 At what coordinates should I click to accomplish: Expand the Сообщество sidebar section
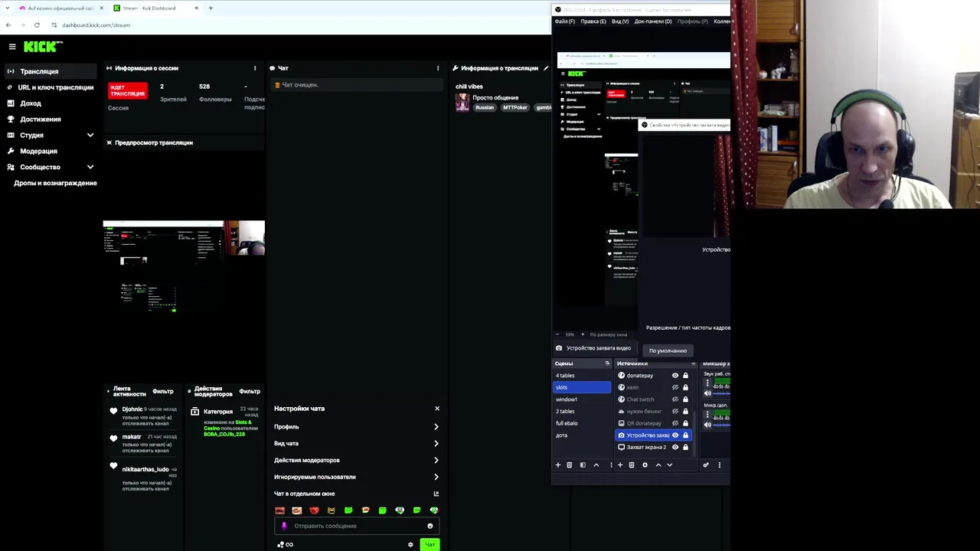coord(90,167)
